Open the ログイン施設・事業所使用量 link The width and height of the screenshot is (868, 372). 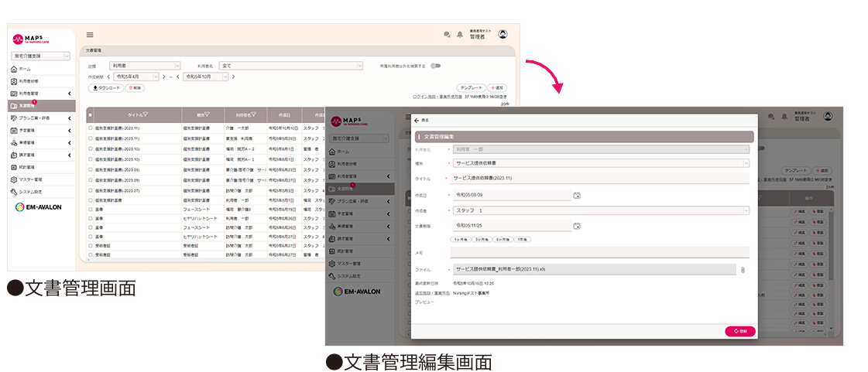[x=438, y=96]
